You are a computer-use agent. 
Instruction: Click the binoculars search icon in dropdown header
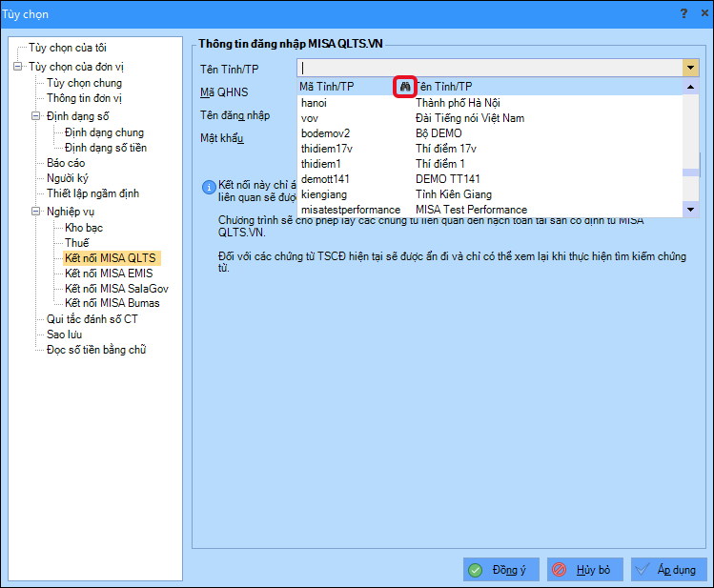(x=405, y=87)
